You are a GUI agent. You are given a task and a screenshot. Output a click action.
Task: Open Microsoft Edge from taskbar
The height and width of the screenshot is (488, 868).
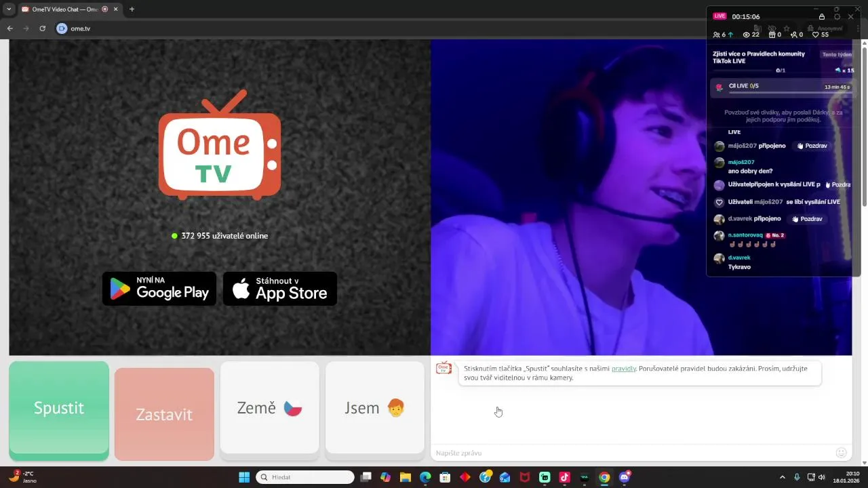425,477
